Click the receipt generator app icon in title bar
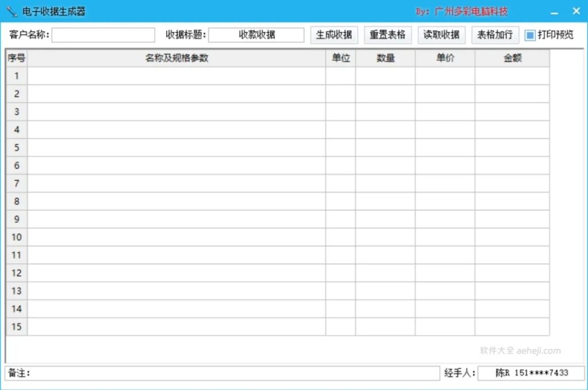 click(10, 10)
